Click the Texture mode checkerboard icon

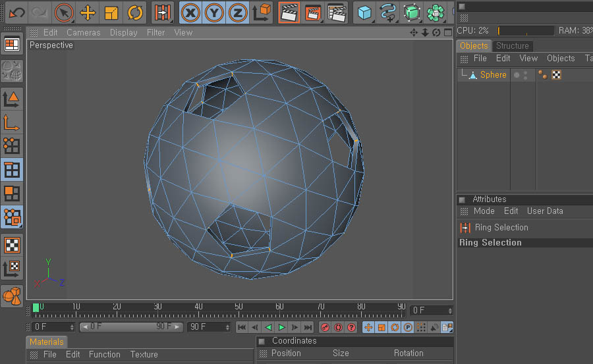point(12,246)
